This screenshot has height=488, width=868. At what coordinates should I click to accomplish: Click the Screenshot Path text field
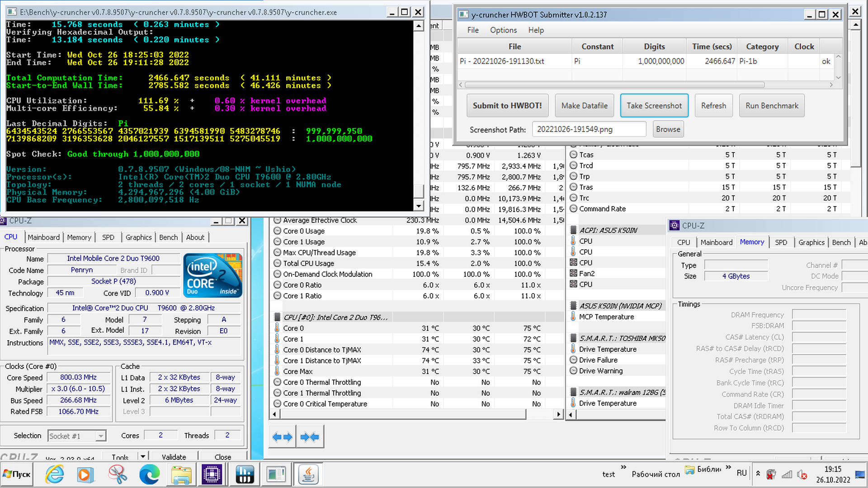(589, 129)
